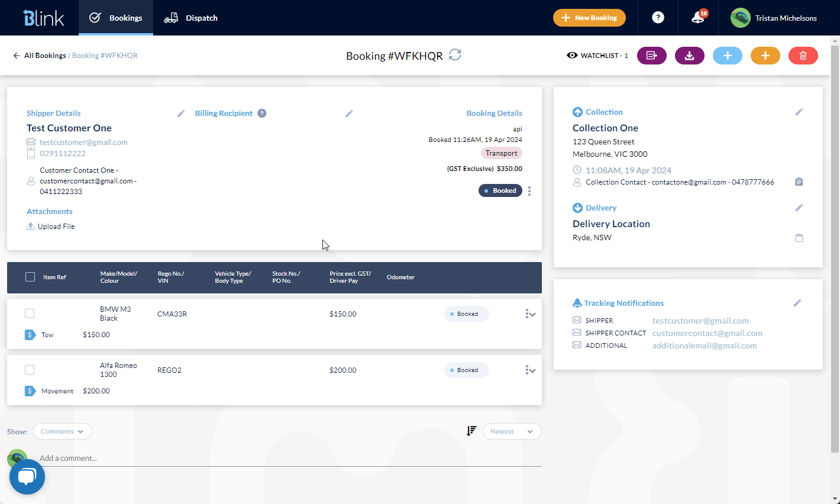The height and width of the screenshot is (504, 840).
Task: Change sort order using the Newest dropdown
Action: tap(512, 431)
